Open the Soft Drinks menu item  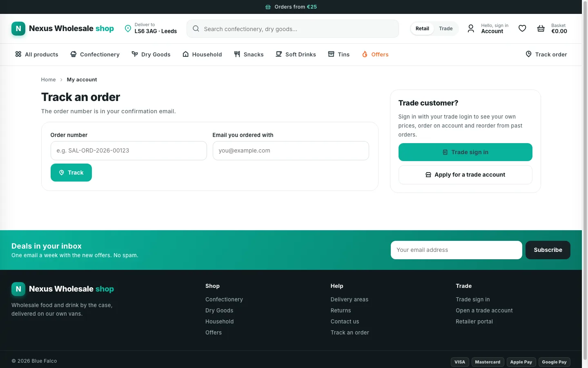coord(296,54)
